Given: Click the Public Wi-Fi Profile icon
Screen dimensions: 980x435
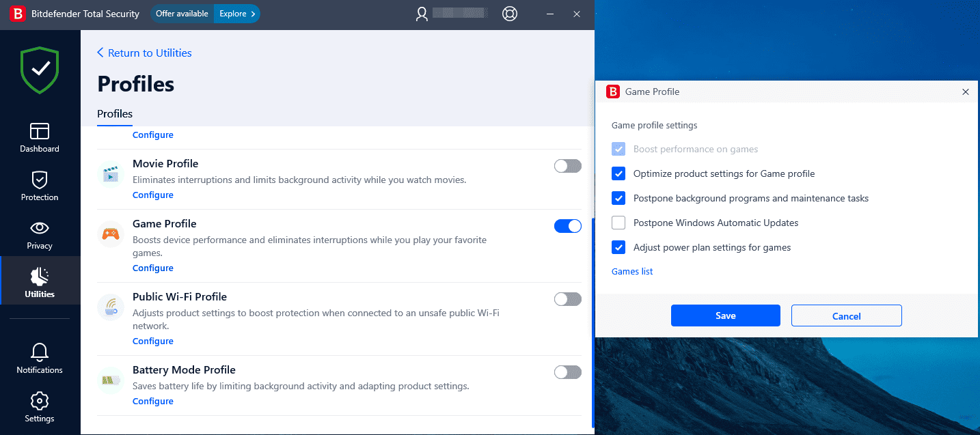Looking at the screenshot, I should [110, 307].
